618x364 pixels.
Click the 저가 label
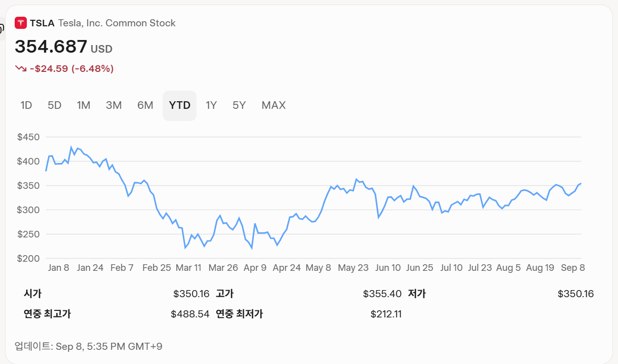[x=416, y=294]
